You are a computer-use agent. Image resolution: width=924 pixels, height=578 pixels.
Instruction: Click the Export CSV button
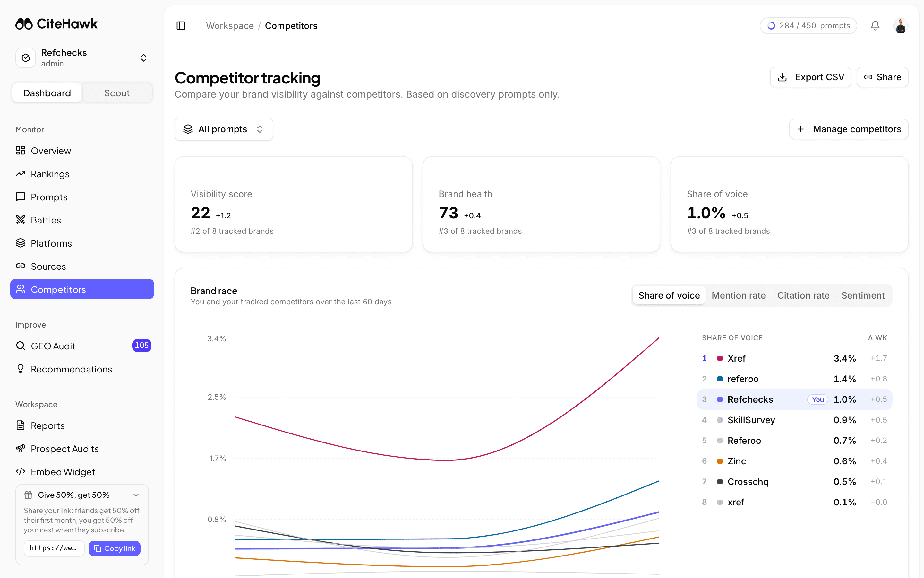pyautogui.click(x=811, y=77)
